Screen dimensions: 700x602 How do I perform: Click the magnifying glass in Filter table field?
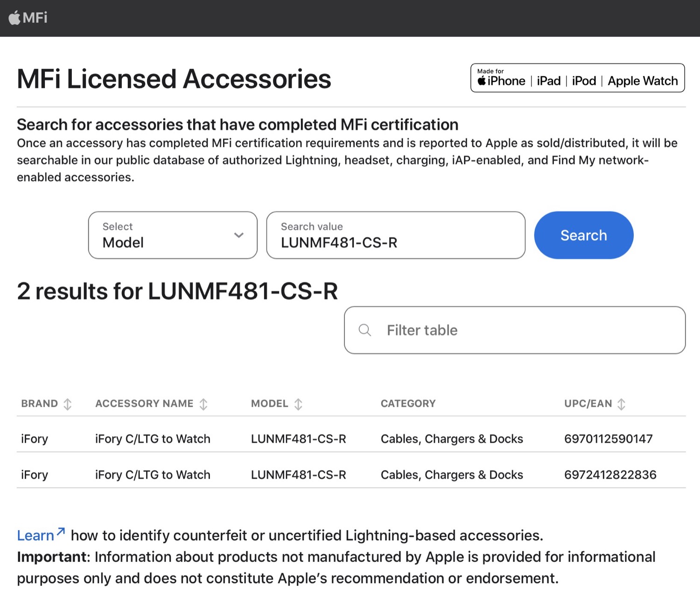(x=365, y=330)
